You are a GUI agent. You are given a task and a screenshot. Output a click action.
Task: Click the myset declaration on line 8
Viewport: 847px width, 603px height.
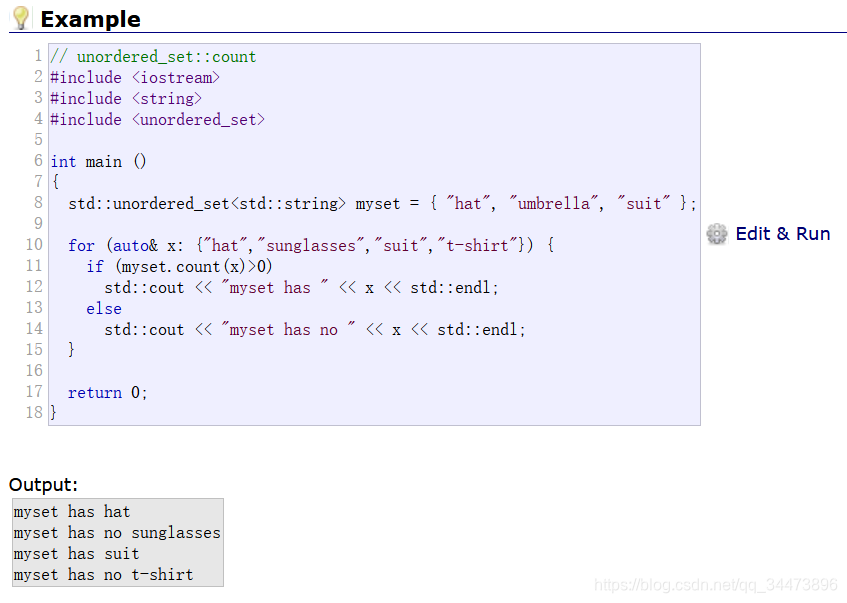click(382, 204)
